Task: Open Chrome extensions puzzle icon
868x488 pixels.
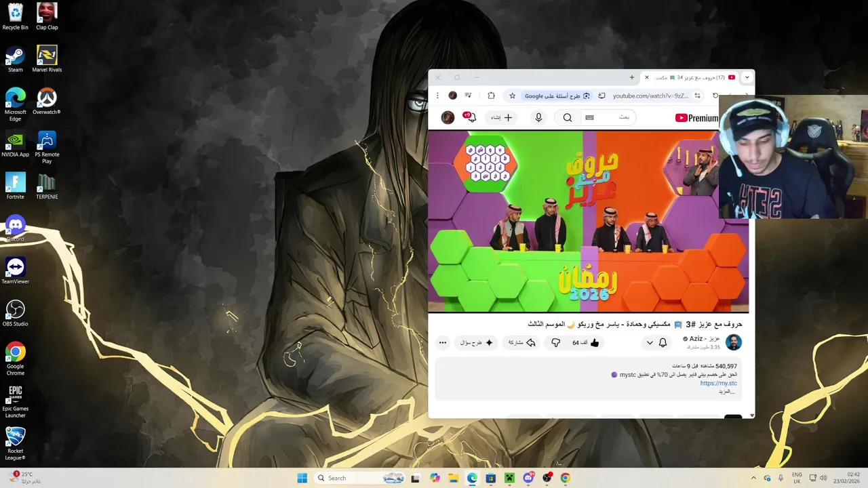Action: [x=491, y=96]
